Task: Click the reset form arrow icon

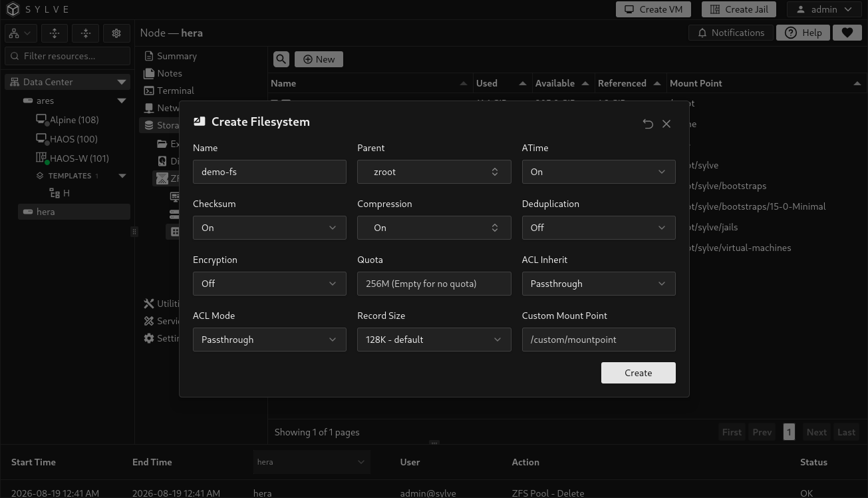Action: click(x=648, y=124)
